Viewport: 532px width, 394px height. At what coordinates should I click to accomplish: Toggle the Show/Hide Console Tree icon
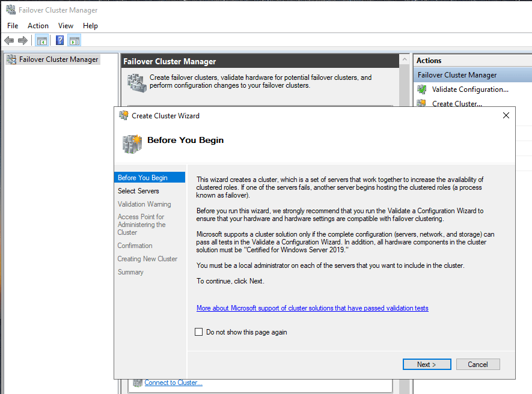pos(41,41)
